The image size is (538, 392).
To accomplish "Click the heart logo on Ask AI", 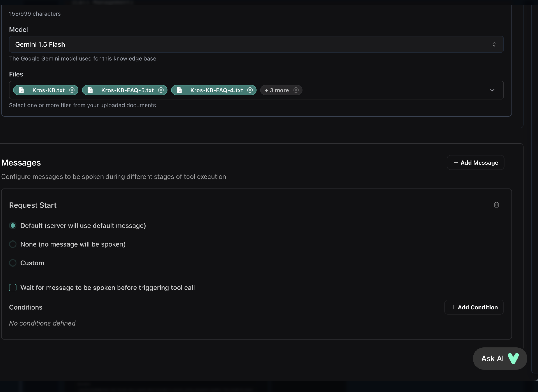I will [x=514, y=358].
